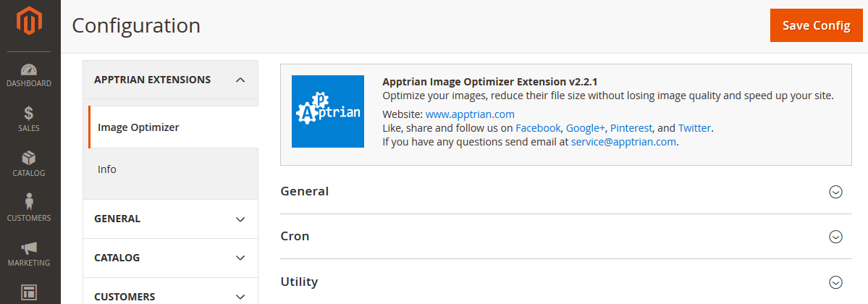Open the Catalog box icon
Image resolution: width=868 pixels, height=304 pixels.
pos(29,158)
